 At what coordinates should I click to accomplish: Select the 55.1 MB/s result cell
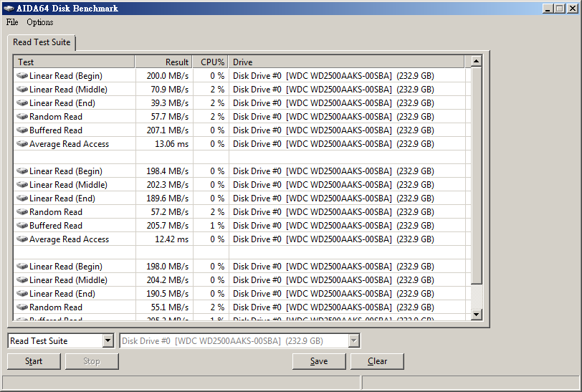point(163,307)
